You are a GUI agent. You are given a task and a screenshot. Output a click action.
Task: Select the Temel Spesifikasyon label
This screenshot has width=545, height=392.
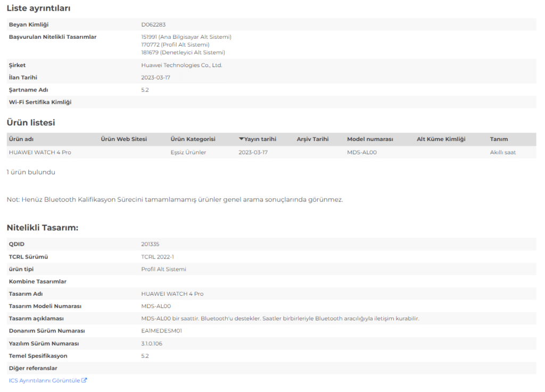point(38,356)
